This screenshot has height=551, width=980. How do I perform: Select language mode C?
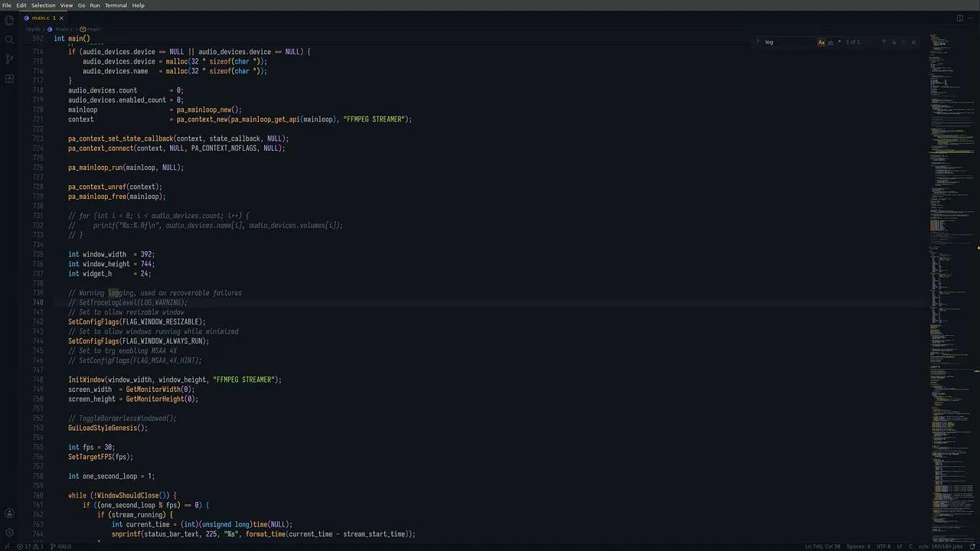tap(910, 546)
